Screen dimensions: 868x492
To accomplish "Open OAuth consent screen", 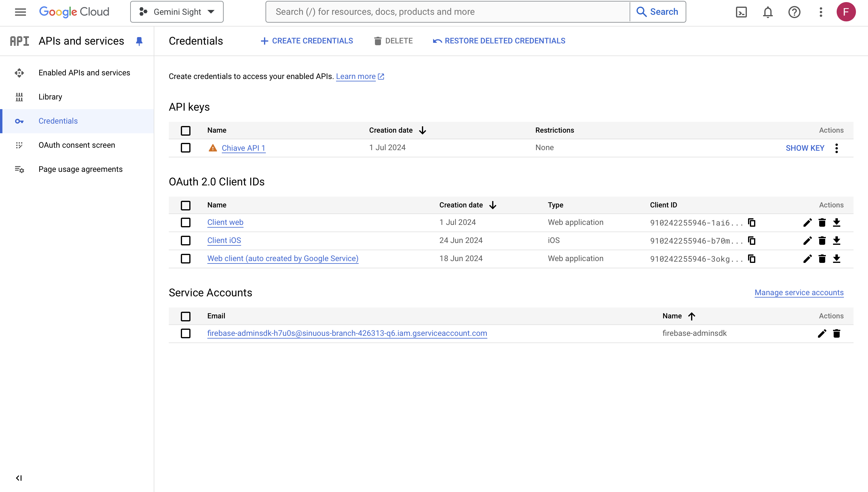I will click(x=77, y=145).
